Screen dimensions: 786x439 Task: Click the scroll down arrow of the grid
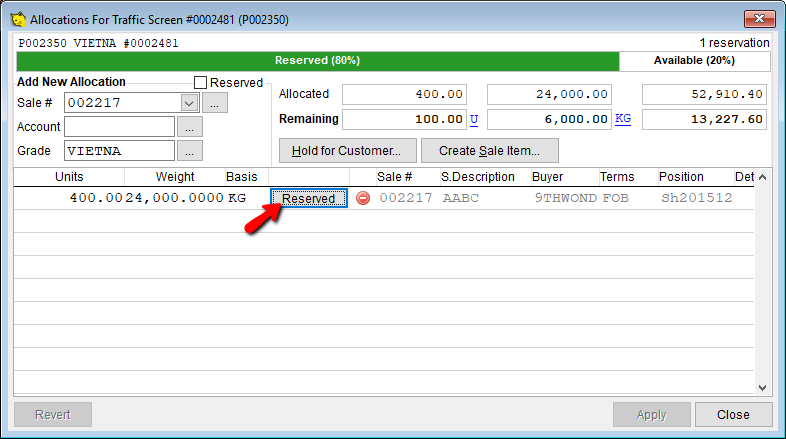[x=762, y=387]
